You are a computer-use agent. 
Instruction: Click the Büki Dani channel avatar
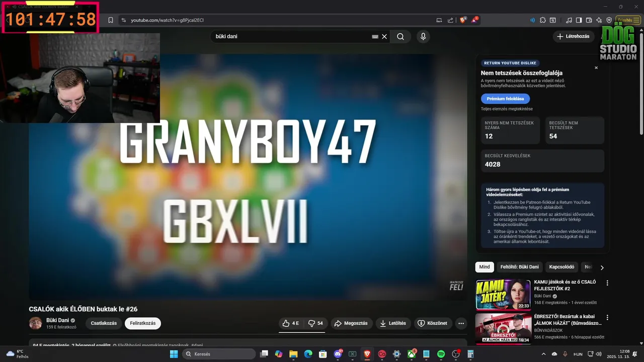pos(36,323)
